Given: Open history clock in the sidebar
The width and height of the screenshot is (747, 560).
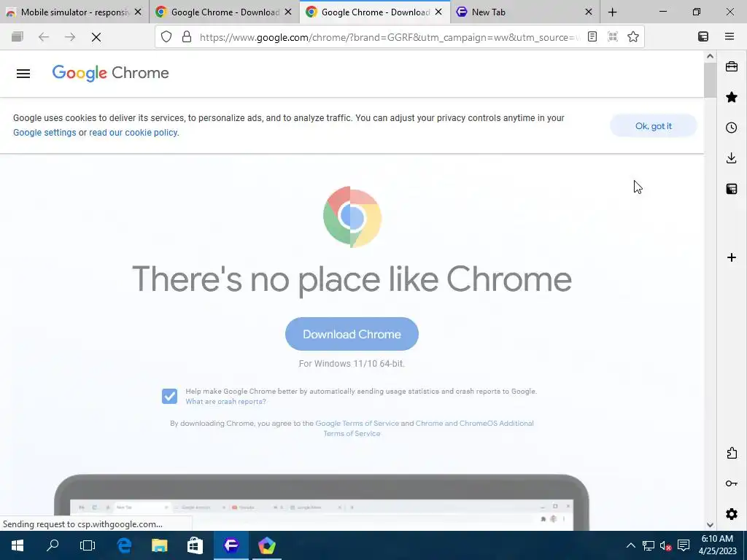Looking at the screenshot, I should (732, 128).
